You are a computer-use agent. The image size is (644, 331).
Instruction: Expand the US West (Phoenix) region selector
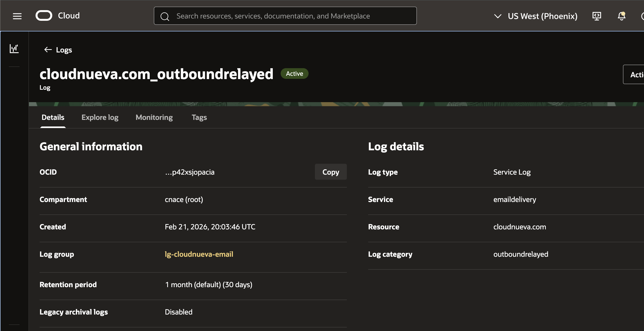(543, 16)
